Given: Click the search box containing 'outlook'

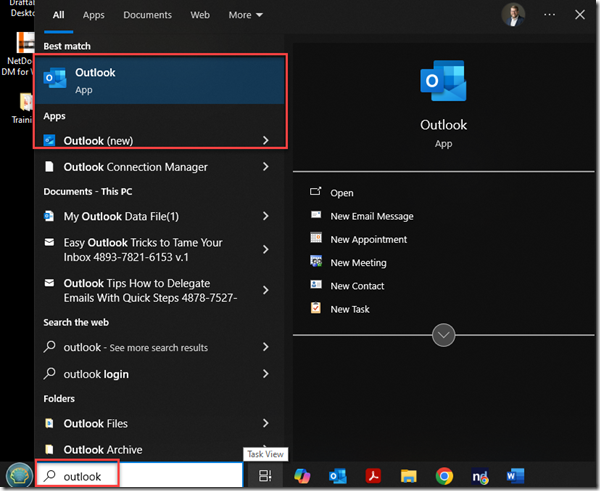Looking at the screenshot, I should pyautogui.click(x=139, y=475).
